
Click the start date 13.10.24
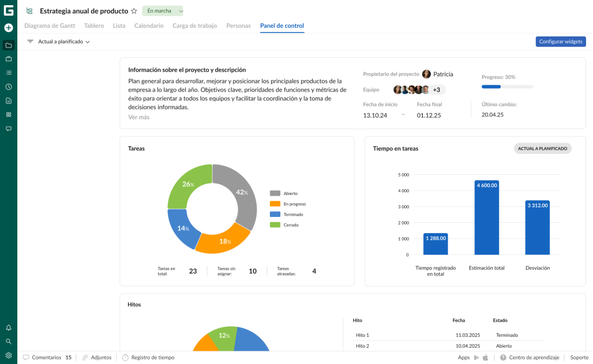coord(375,115)
